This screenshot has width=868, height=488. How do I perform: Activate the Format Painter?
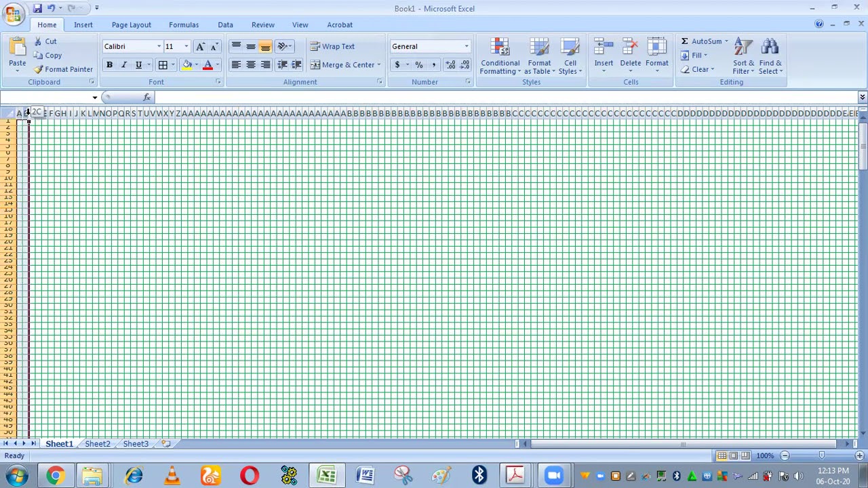click(x=63, y=69)
